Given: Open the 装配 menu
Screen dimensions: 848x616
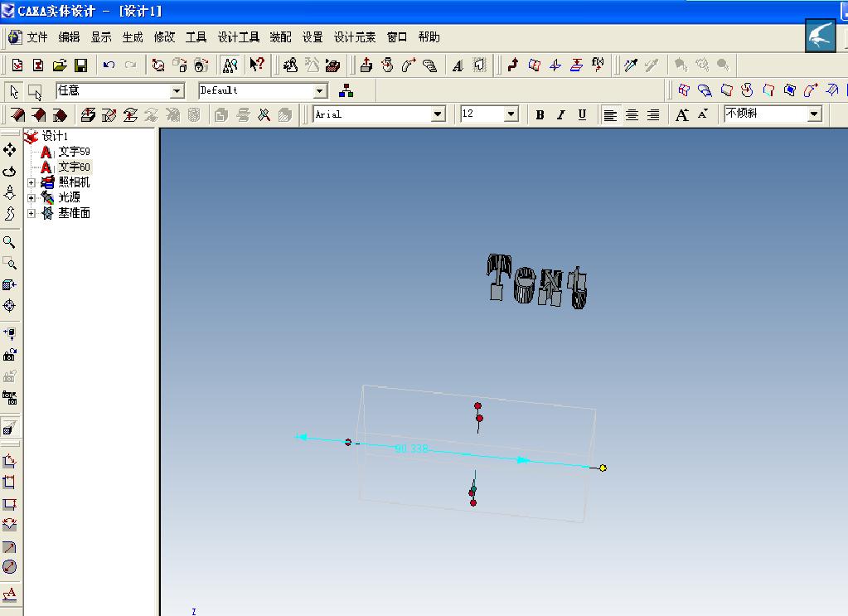Looking at the screenshot, I should pos(281,37).
